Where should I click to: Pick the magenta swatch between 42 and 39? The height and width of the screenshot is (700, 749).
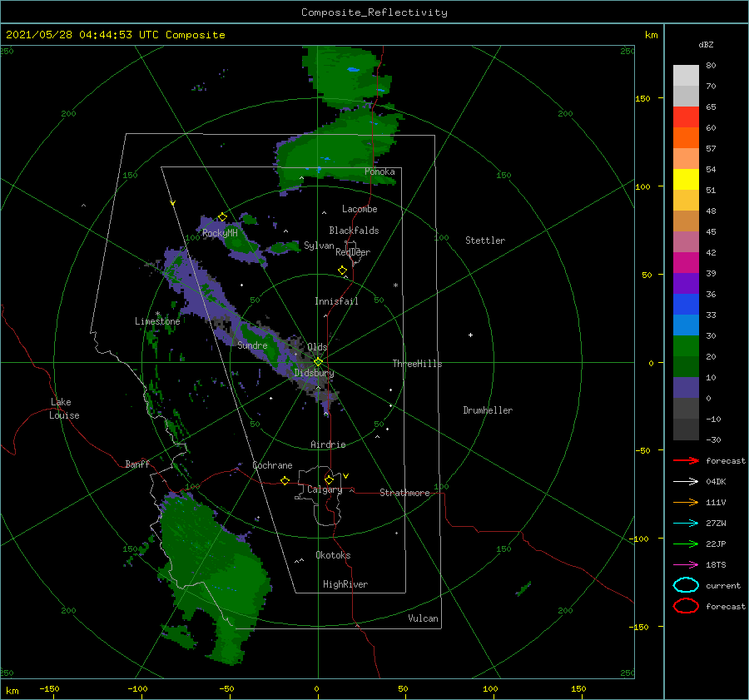686,262
